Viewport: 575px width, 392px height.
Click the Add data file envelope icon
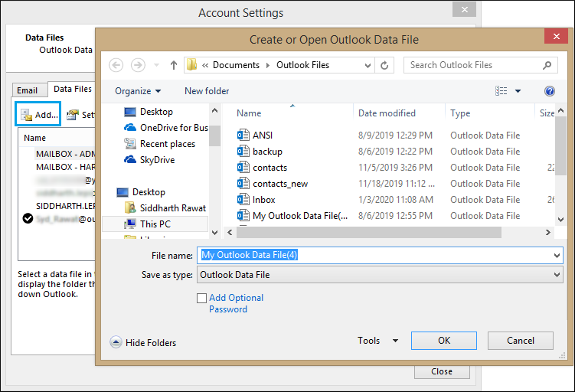point(26,115)
